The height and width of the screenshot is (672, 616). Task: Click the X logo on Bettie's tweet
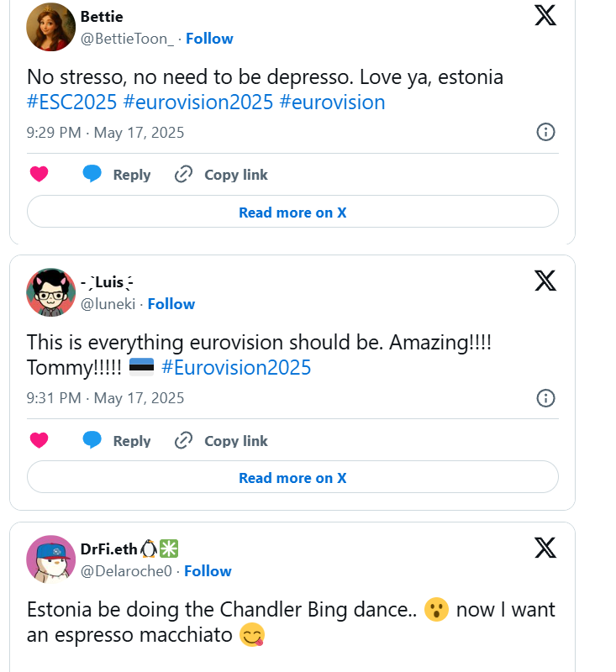pyautogui.click(x=545, y=14)
